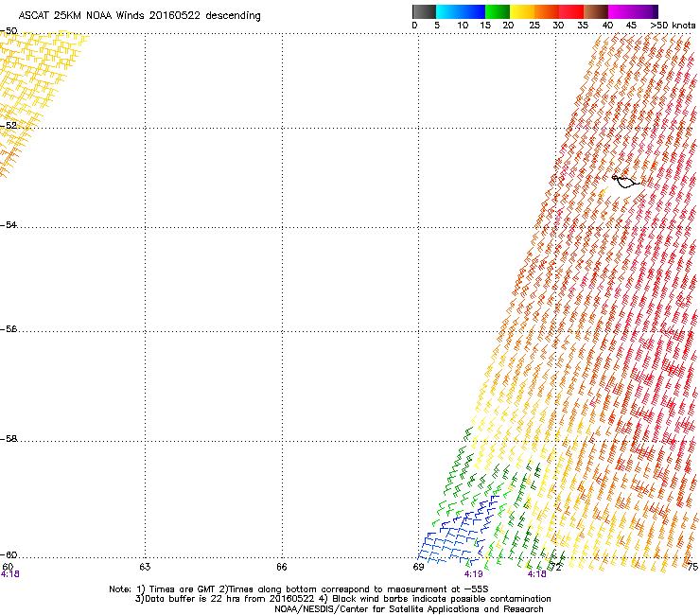Click the '4:18' time stamp beside longitude 72
Image resolution: width=700 pixels, height=615 pixels.
pyautogui.click(x=536, y=574)
